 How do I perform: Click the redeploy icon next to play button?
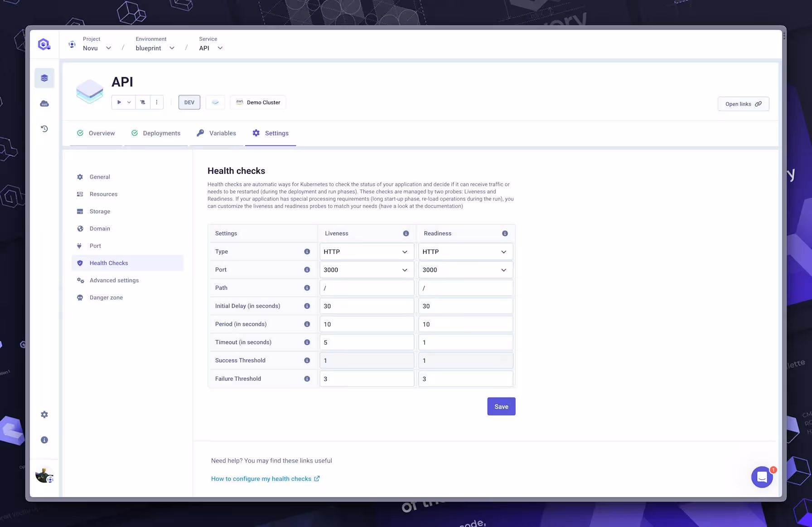click(142, 102)
